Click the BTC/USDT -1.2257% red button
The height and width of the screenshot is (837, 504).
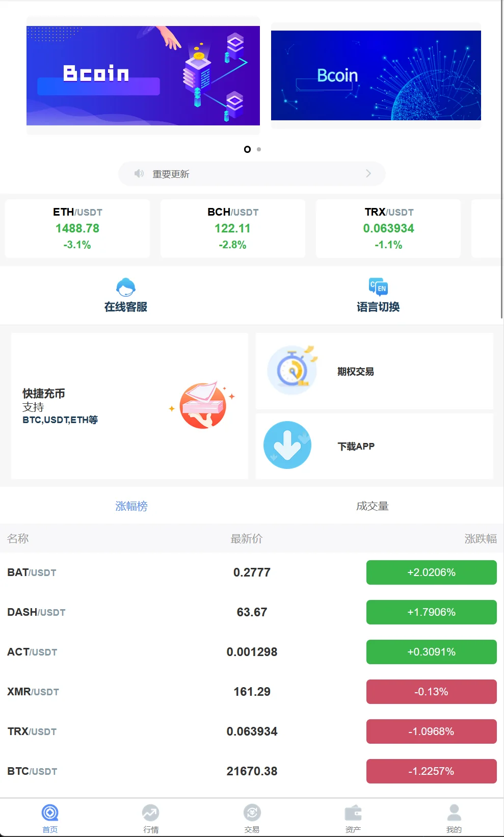tap(431, 771)
